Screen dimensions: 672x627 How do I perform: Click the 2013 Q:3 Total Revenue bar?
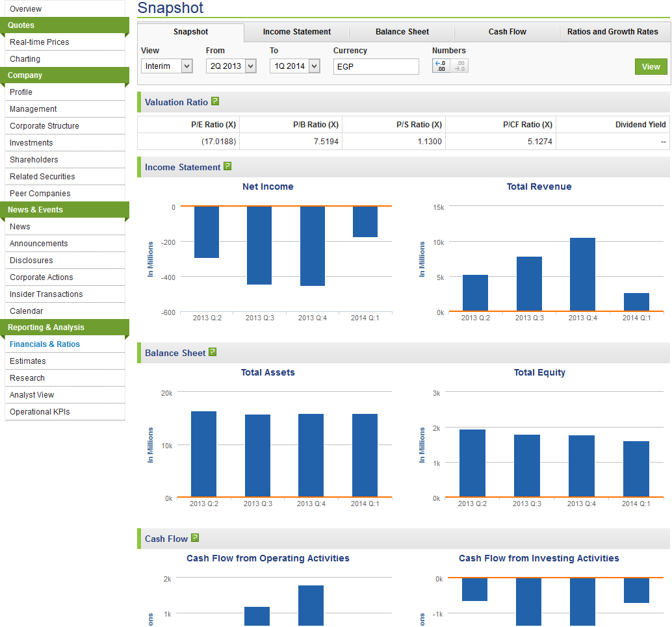529,284
